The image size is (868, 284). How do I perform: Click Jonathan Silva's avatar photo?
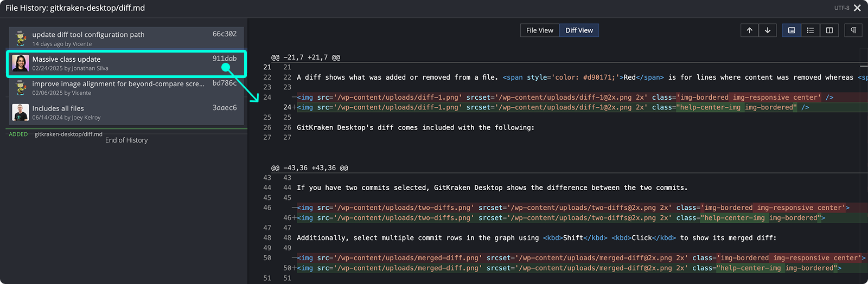pyautogui.click(x=21, y=63)
